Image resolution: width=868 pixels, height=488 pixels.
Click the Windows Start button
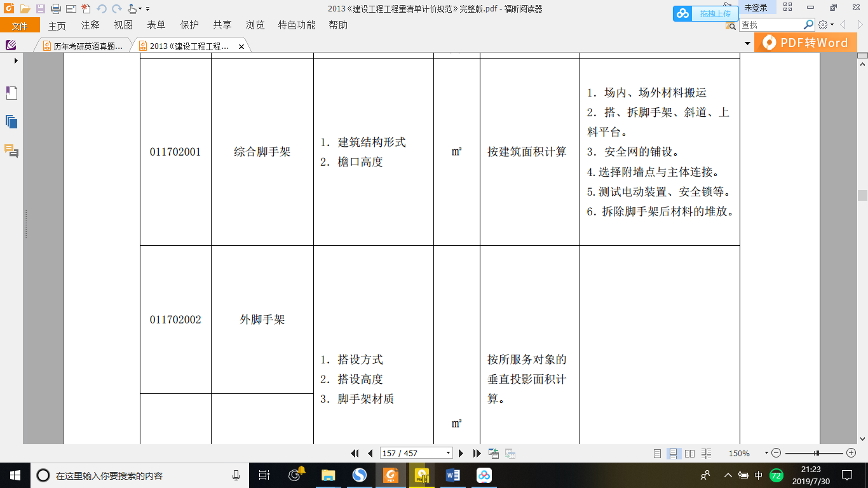pos(15,475)
